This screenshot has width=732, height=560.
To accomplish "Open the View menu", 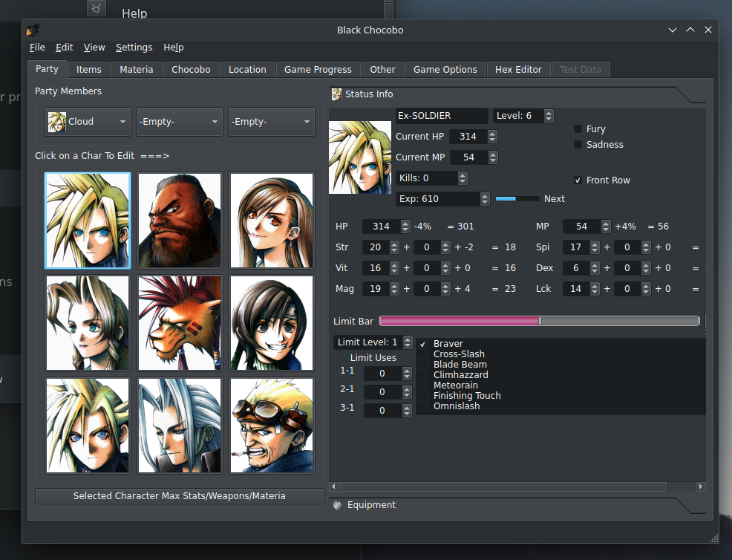I will pyautogui.click(x=94, y=48).
